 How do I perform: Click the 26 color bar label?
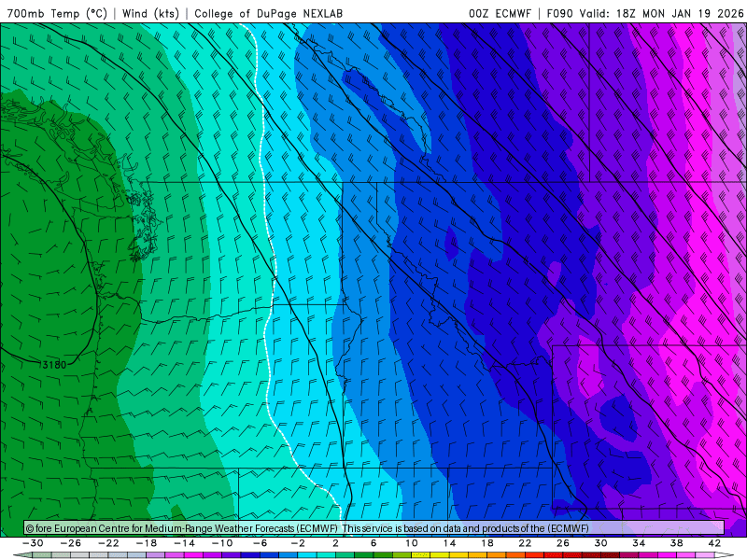click(563, 543)
